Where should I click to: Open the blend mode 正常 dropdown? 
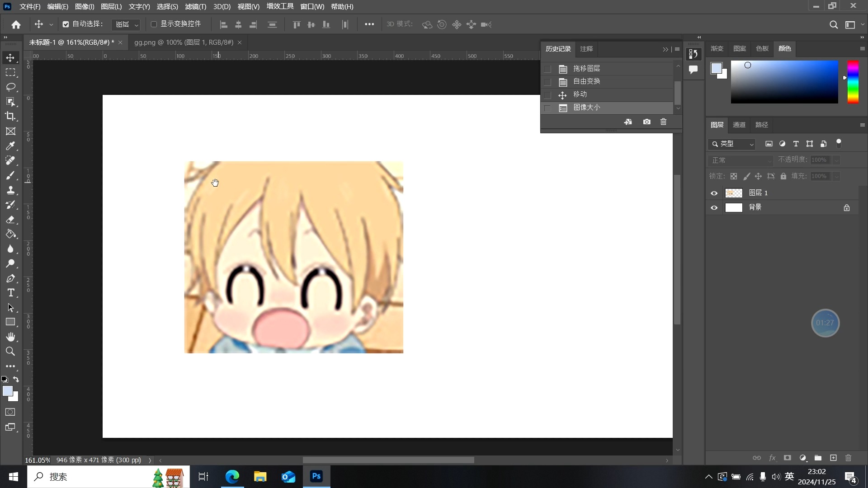[741, 160]
